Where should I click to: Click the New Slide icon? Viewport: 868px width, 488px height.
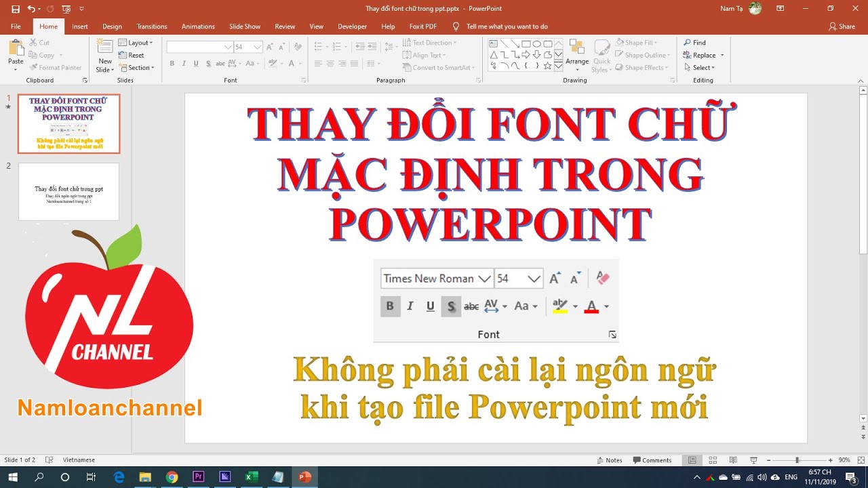(104, 46)
